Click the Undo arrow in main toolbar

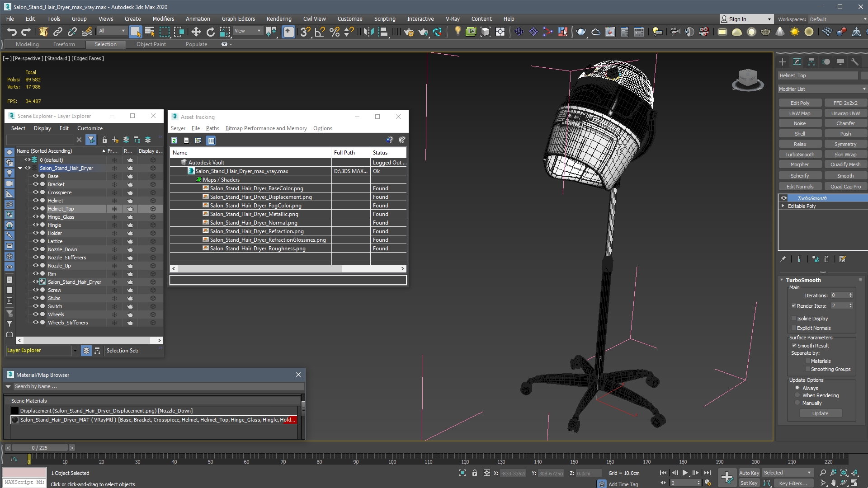(12, 32)
